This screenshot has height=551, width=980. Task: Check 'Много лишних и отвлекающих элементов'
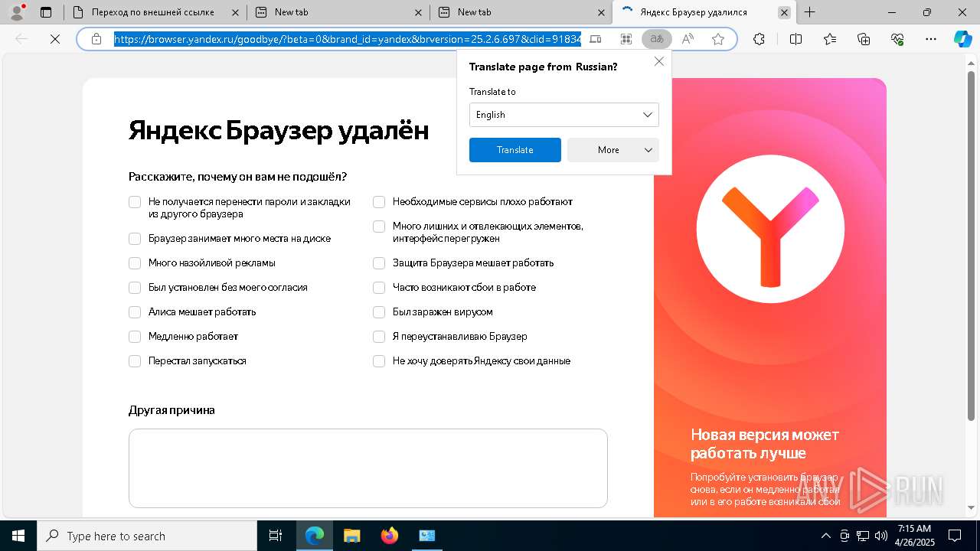[x=379, y=227]
